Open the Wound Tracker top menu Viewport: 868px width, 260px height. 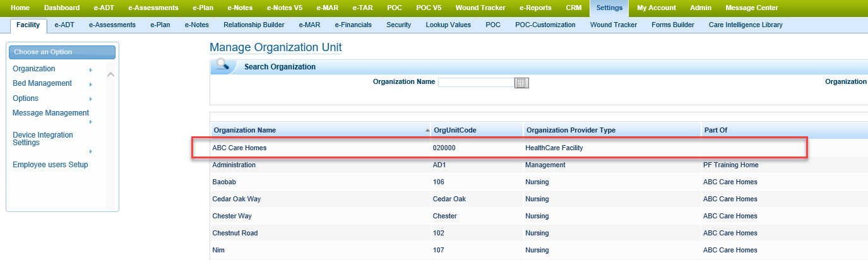click(x=480, y=8)
